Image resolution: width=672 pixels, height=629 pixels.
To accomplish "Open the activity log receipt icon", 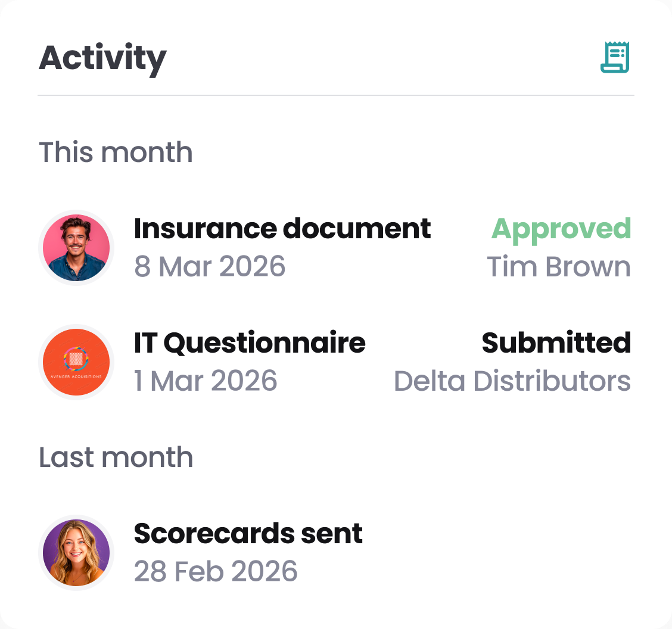I will click(x=615, y=57).
